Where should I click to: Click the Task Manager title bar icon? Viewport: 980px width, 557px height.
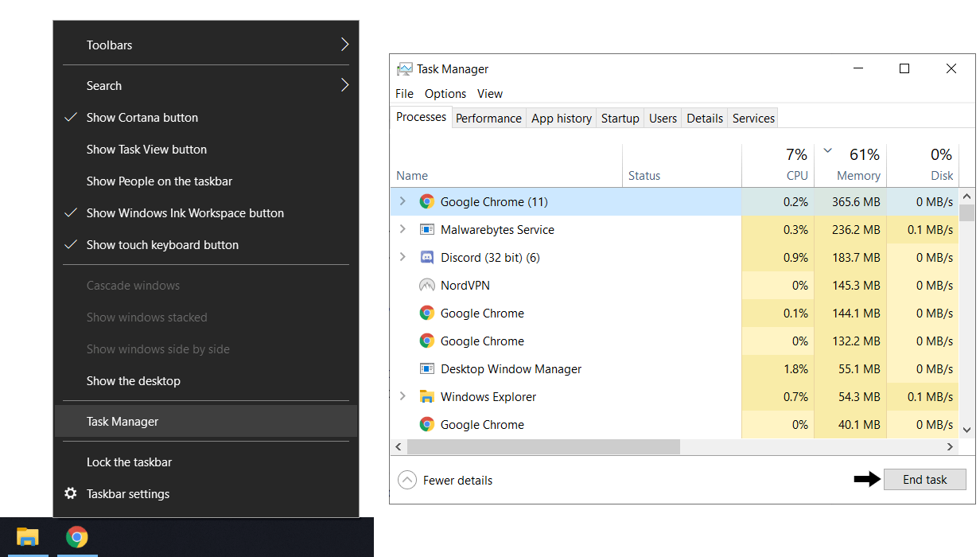click(406, 68)
